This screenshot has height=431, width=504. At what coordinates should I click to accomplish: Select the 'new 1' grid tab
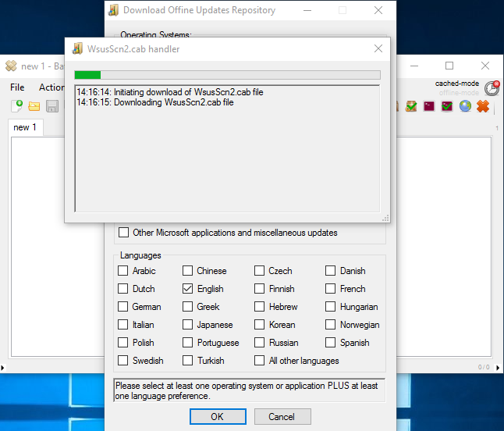[x=25, y=127]
